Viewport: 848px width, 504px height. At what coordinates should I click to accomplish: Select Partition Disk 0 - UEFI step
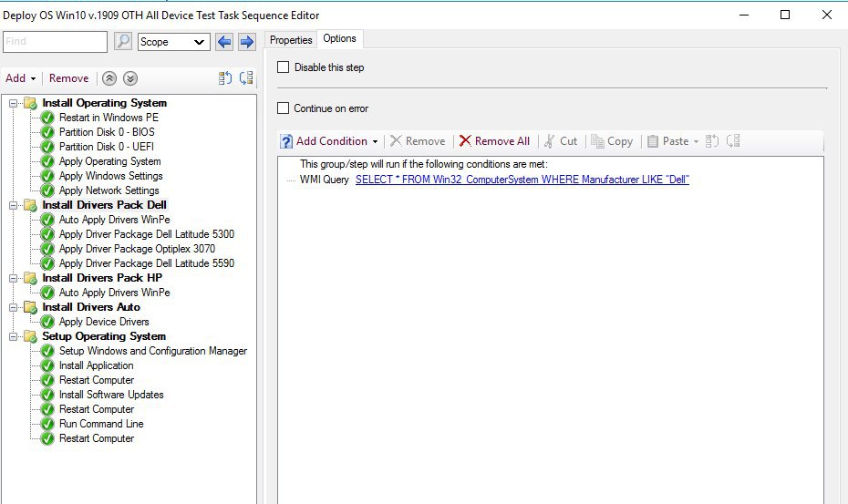coord(107,147)
